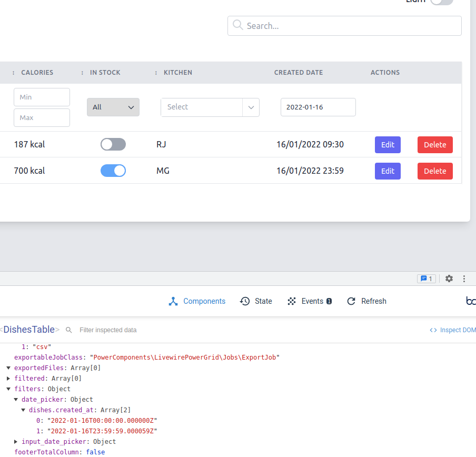Edit the 187 kcal dish entry

(x=388, y=144)
